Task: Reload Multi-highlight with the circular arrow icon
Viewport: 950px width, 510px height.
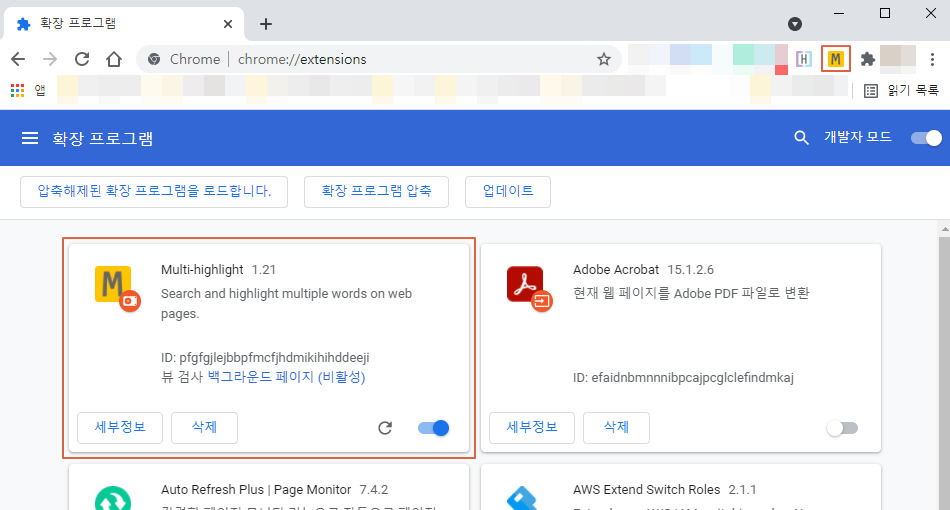Action: click(385, 428)
